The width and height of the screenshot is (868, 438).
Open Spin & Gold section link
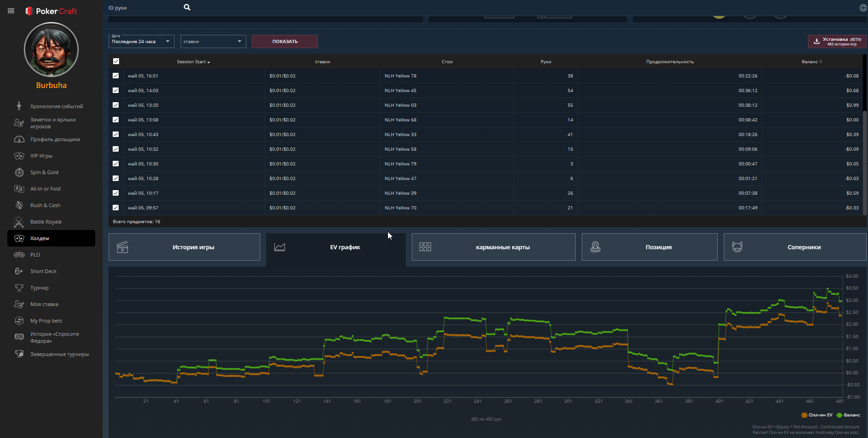tap(44, 172)
